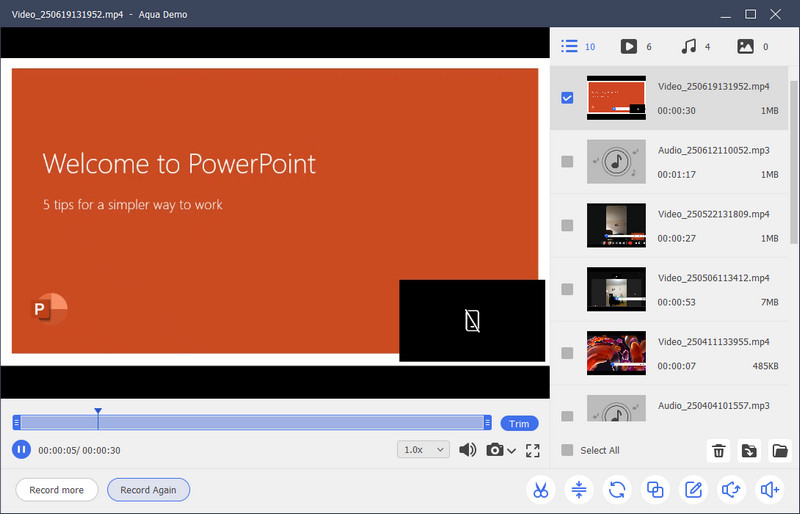The image size is (800, 514).
Task: Open the recordings folder icon
Action: click(780, 451)
